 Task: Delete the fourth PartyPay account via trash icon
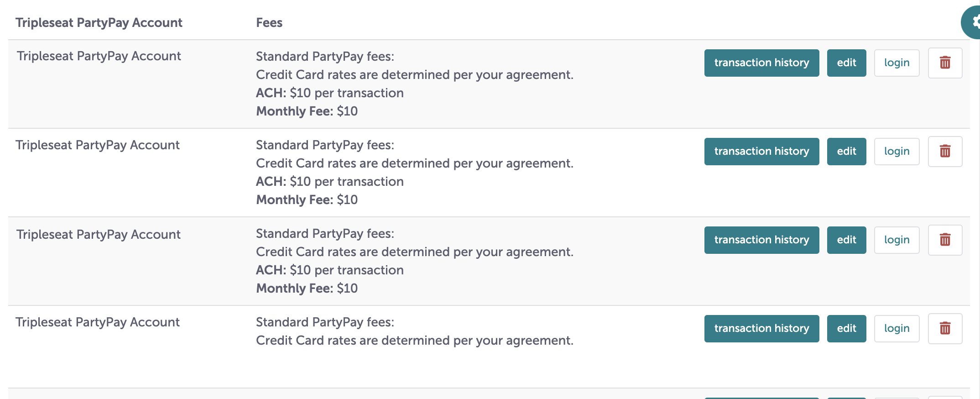pos(945,328)
